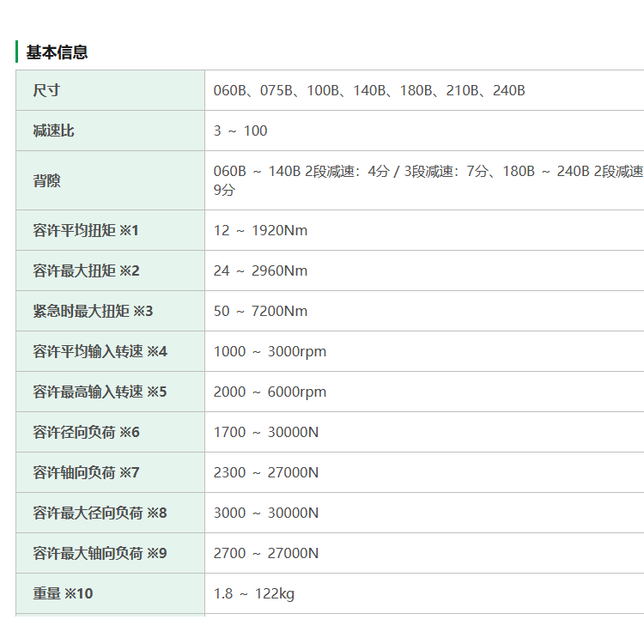Click the 12 ~ 1920Nm value

(x=260, y=230)
